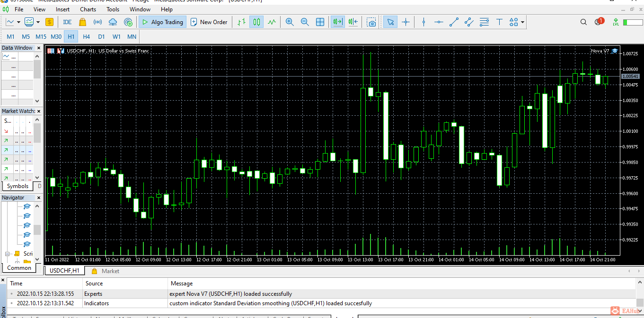644x318 pixels.
Task: Switch chart to candlesticks
Action: point(256,22)
